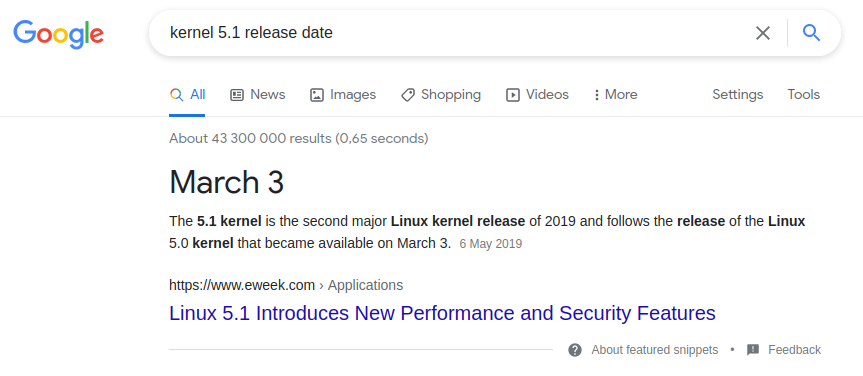Click the Videos play icon
The width and height of the screenshot is (863, 376).
pyautogui.click(x=512, y=95)
